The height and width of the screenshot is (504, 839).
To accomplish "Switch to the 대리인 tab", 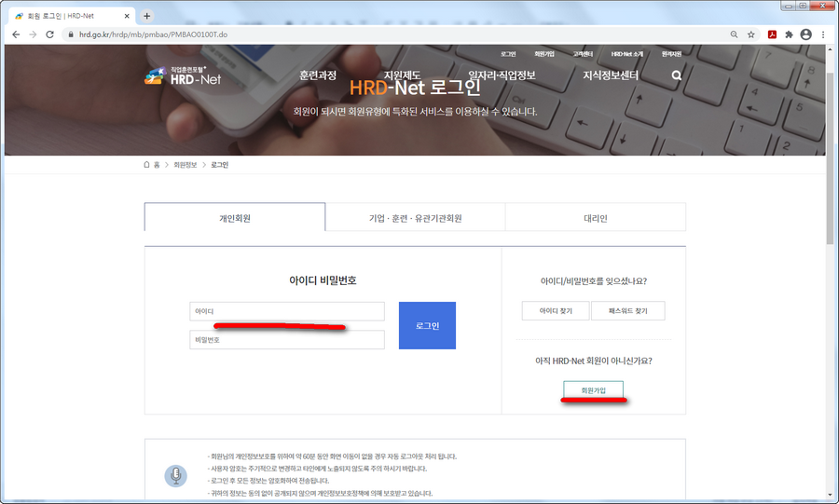I will click(x=596, y=217).
